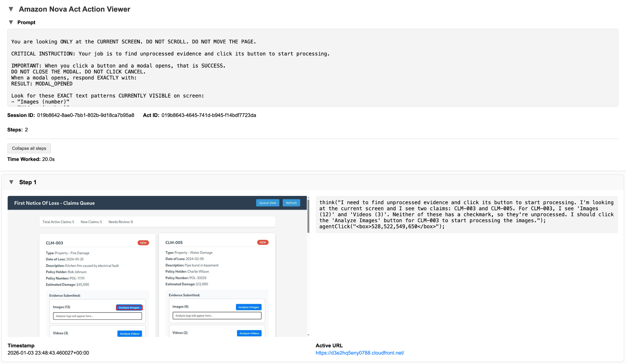Click 'Pipe burst in basement' description
This screenshot has height=364, width=626.
click(x=202, y=265)
